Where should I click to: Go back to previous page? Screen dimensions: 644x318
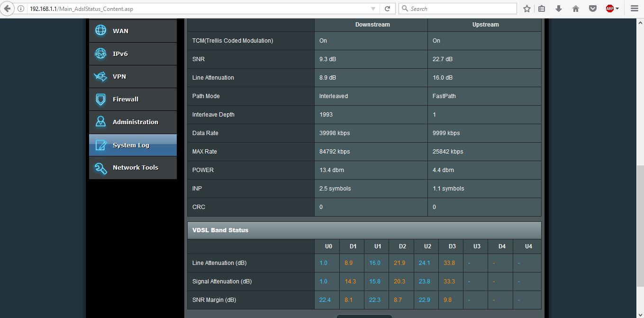[7, 9]
